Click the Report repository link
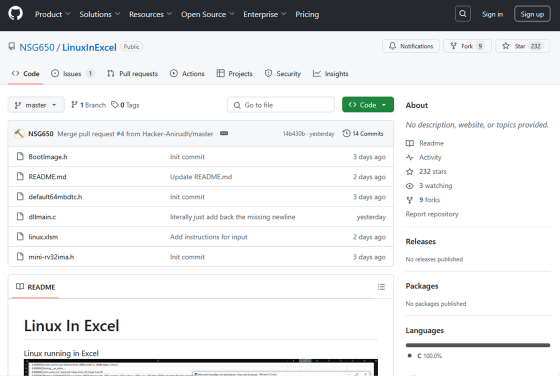The width and height of the screenshot is (560, 376). coord(432,214)
